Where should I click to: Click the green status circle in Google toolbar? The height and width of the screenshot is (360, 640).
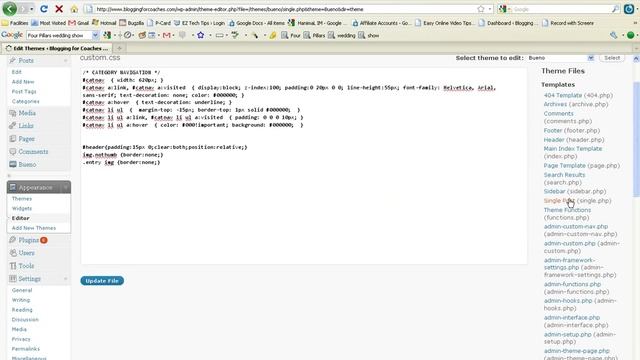tap(631, 36)
